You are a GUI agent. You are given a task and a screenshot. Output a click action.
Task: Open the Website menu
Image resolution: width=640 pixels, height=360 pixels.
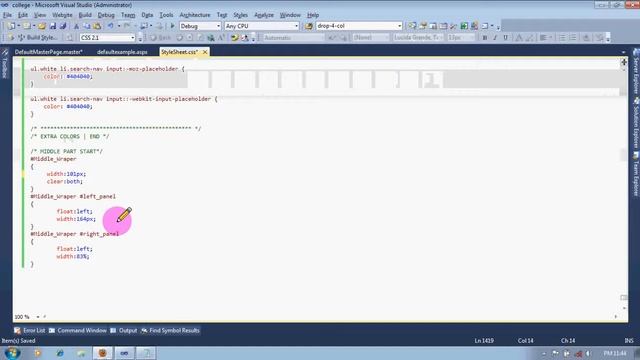pyautogui.click(x=62, y=15)
